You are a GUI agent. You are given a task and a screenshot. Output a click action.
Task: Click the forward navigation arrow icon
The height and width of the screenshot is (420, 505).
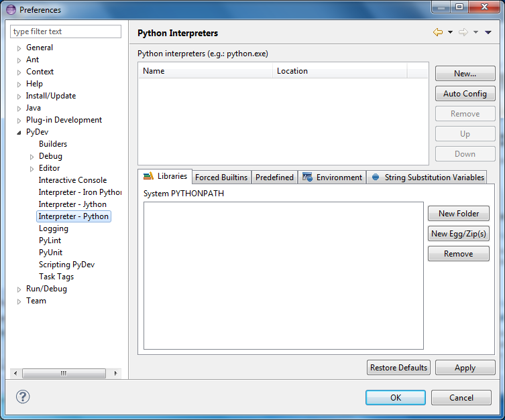(x=463, y=32)
